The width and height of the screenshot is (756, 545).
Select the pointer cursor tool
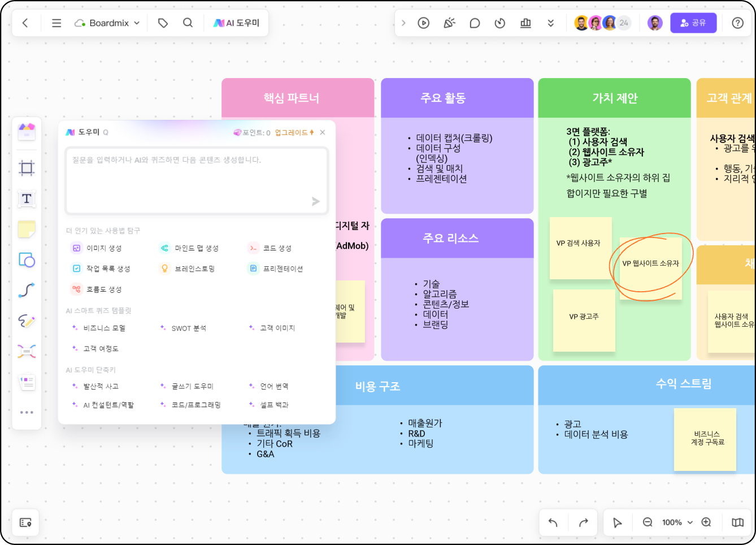coord(618,522)
